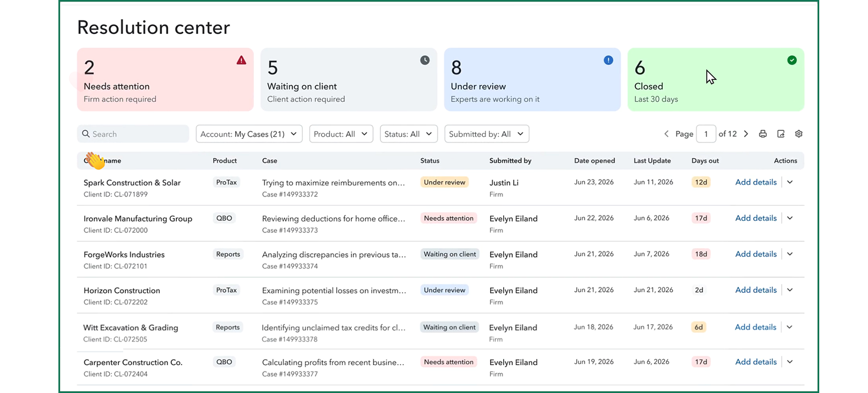Click ProTax tag on Horizon Construction row
The height and width of the screenshot is (393, 868).
[x=226, y=290]
